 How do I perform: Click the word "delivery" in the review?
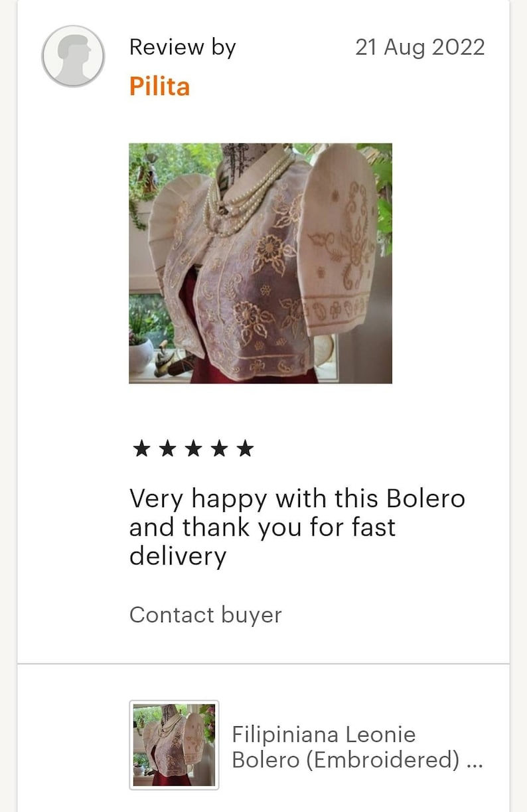click(178, 556)
